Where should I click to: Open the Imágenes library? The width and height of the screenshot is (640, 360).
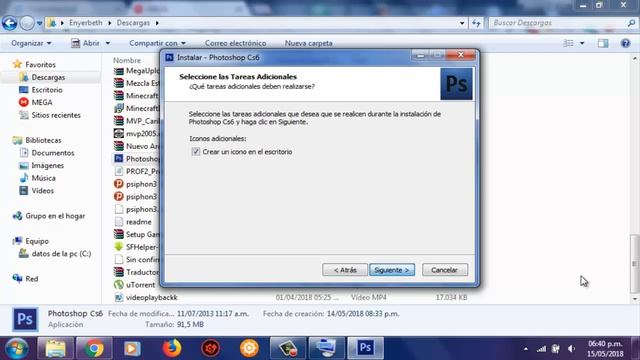tap(47, 166)
